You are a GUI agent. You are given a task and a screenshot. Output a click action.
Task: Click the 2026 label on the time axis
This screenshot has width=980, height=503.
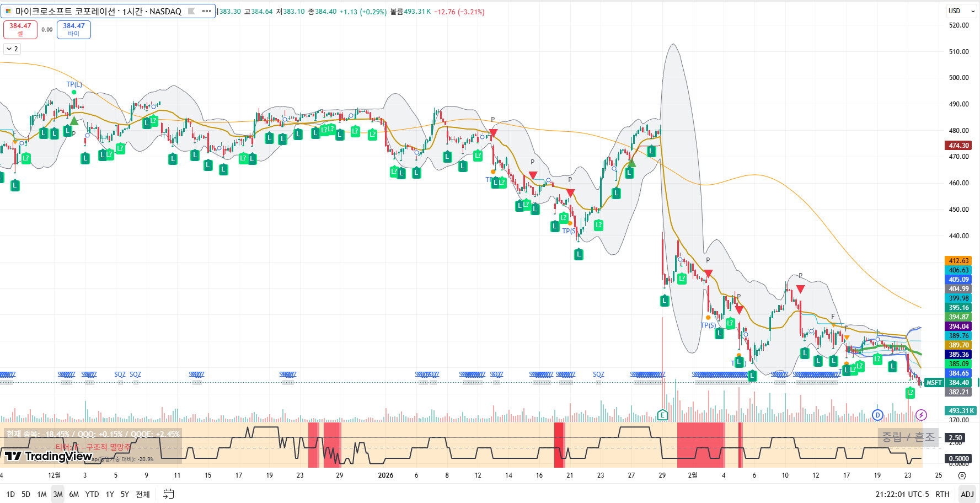[x=385, y=475]
